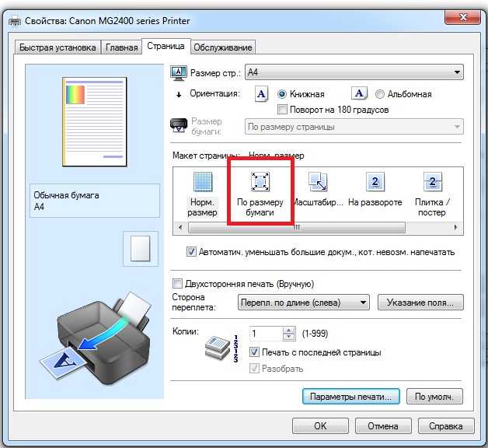Select the Альбомная orientation radio button
Image resolution: width=488 pixels, height=448 pixels.
380,94
